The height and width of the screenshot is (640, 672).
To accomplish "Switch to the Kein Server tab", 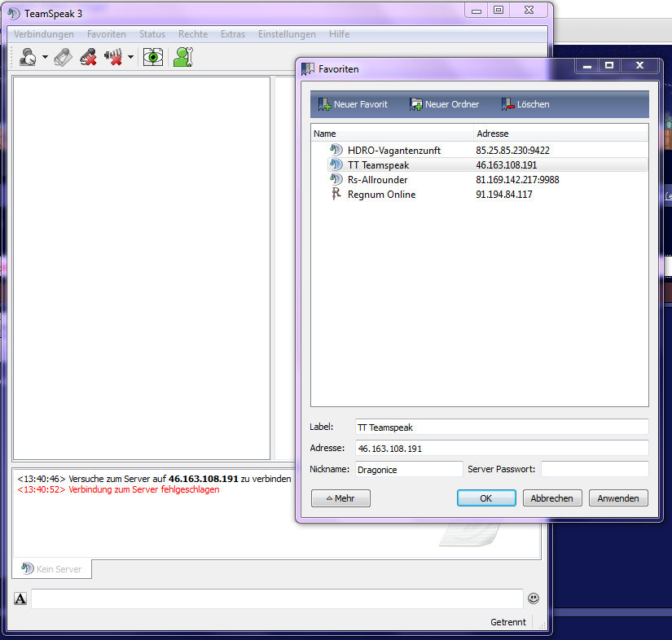I will pyautogui.click(x=52, y=569).
